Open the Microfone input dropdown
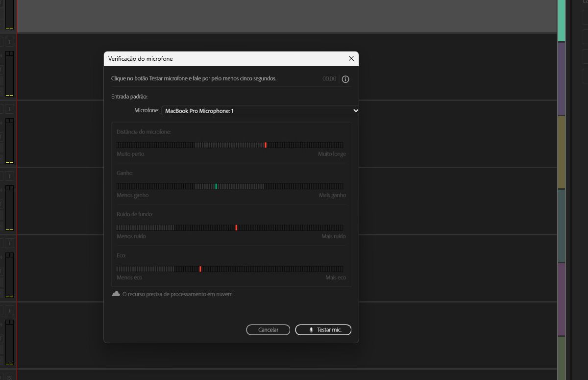 point(260,111)
